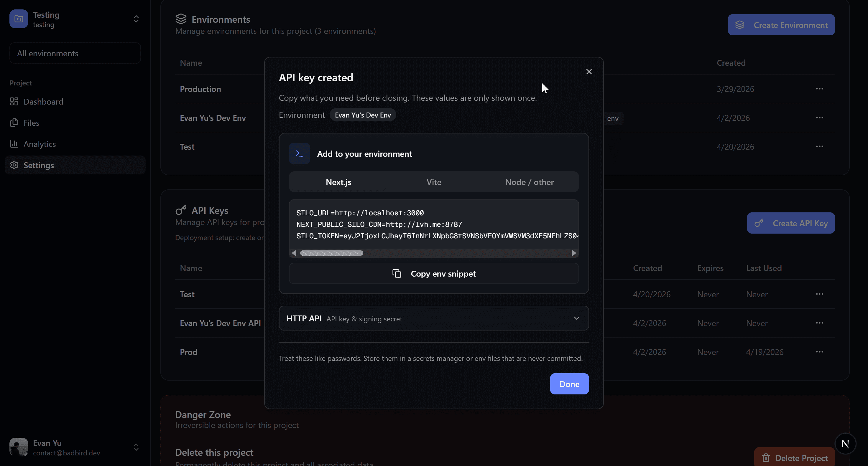Click the Evan Yu's Dev Env environment badge
The height and width of the screenshot is (466, 868).
(x=363, y=115)
